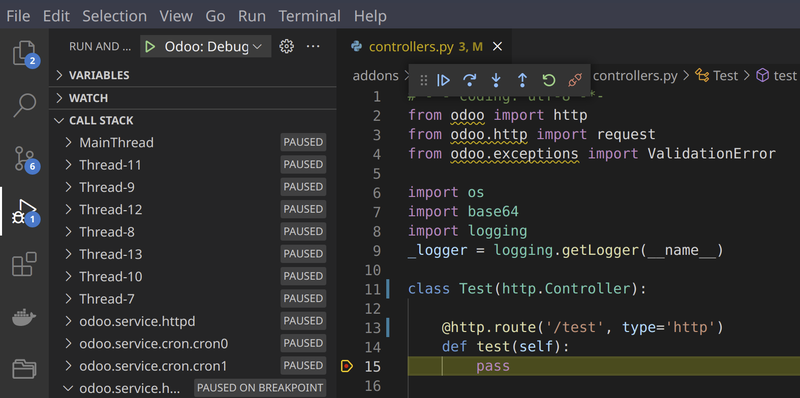Click the green Start Debugging play icon
The height and width of the screenshot is (398, 800).
[150, 47]
